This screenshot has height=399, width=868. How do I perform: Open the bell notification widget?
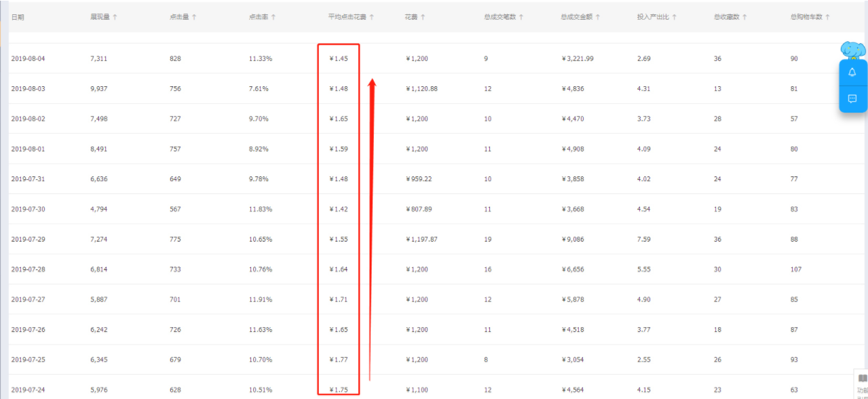click(x=852, y=73)
